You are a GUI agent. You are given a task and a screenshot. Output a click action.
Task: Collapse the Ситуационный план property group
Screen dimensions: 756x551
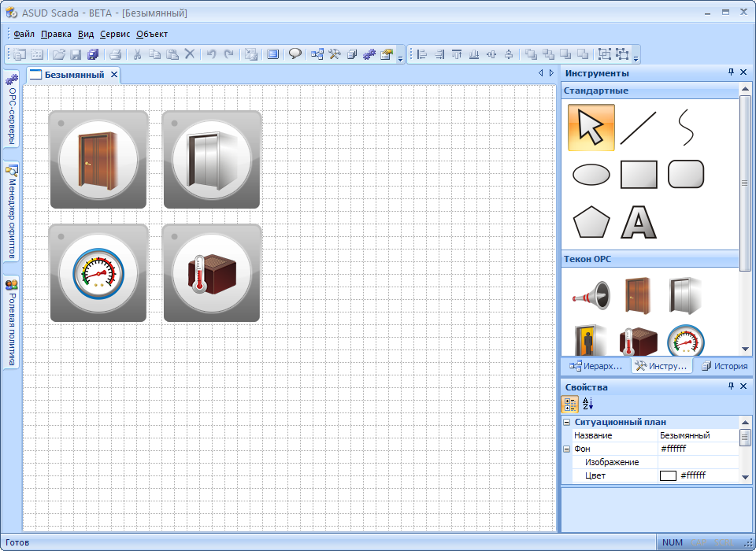566,423
